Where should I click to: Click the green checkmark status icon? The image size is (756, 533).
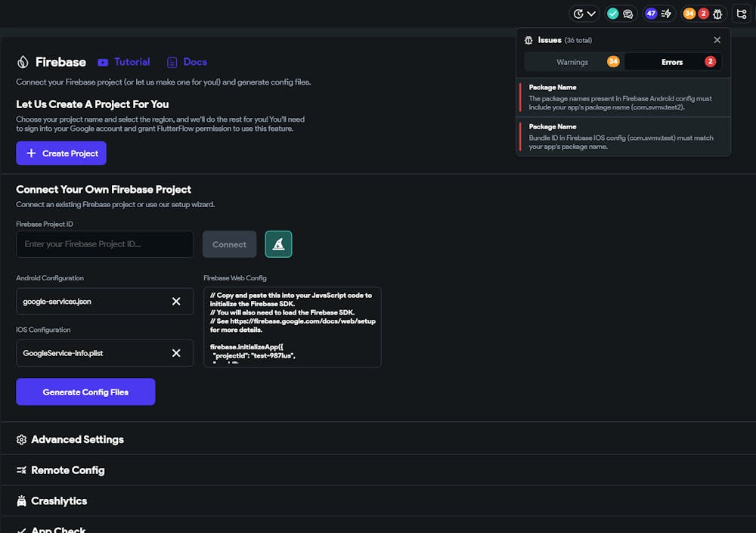point(613,14)
